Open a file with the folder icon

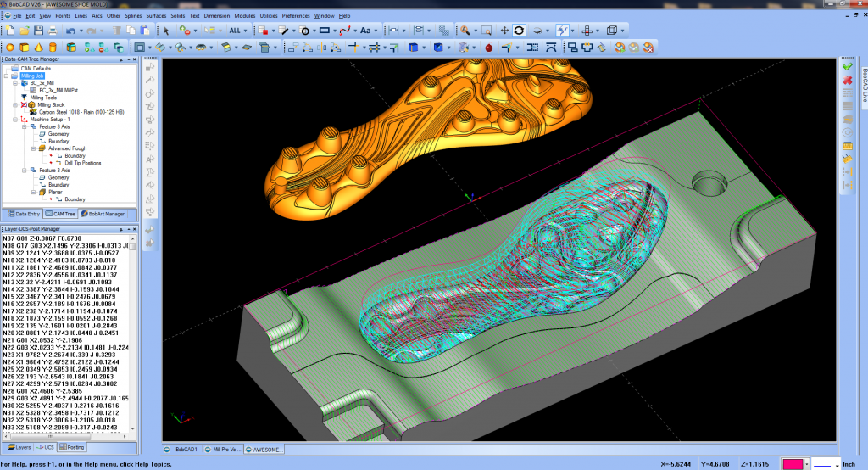(x=25, y=31)
